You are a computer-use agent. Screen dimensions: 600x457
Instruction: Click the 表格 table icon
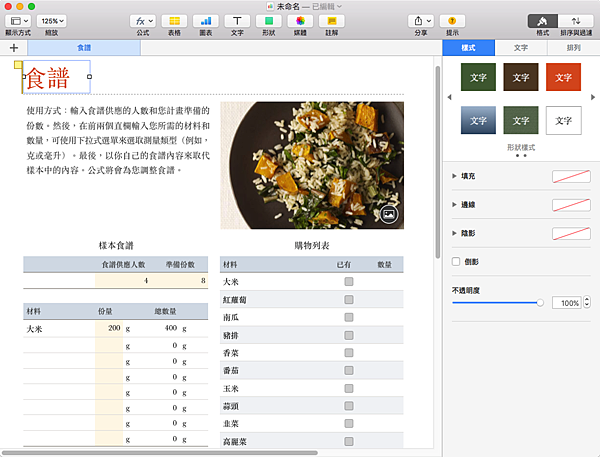click(x=173, y=20)
